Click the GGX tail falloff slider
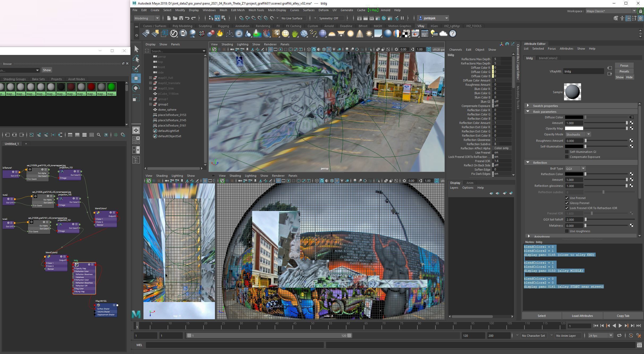This screenshot has width=644, height=354. [x=610, y=219]
